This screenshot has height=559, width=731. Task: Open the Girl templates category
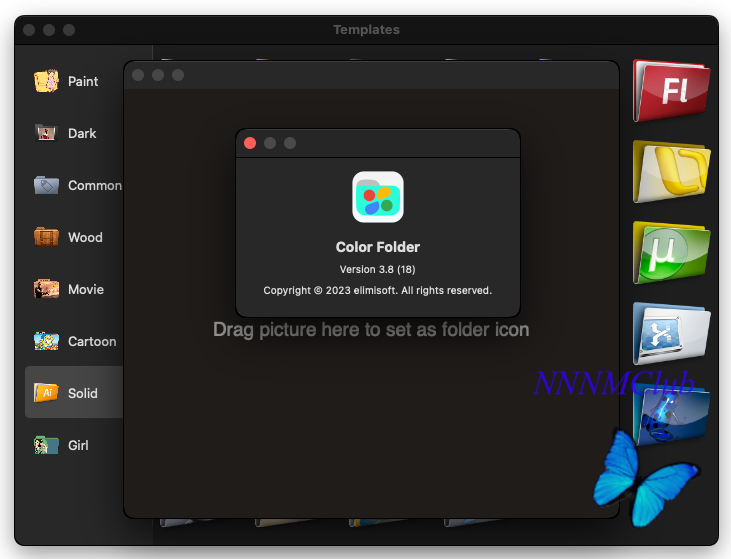[74, 445]
